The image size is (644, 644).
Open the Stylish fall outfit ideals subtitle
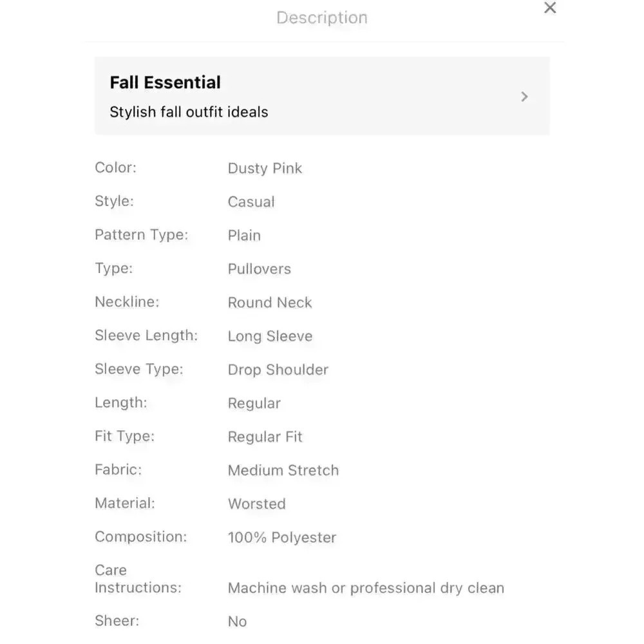189,111
